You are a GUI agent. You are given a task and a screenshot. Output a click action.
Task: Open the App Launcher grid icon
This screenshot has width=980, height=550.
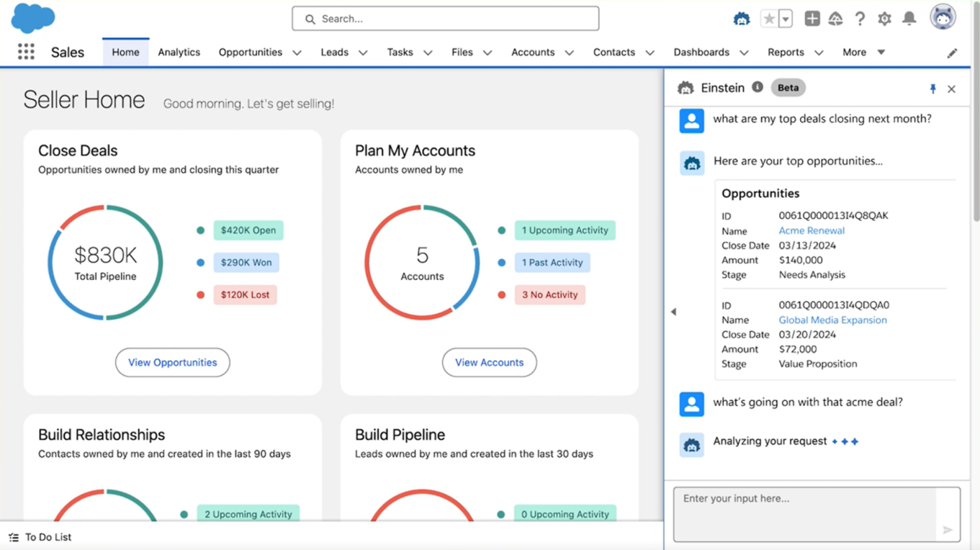point(26,52)
